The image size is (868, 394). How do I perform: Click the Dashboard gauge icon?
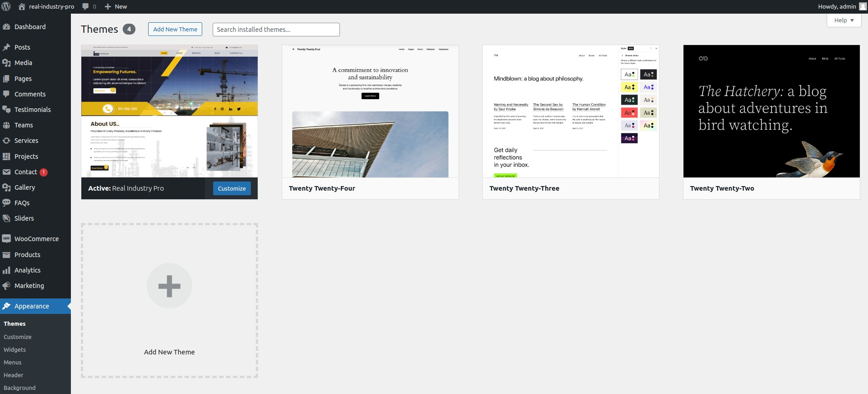[6, 27]
